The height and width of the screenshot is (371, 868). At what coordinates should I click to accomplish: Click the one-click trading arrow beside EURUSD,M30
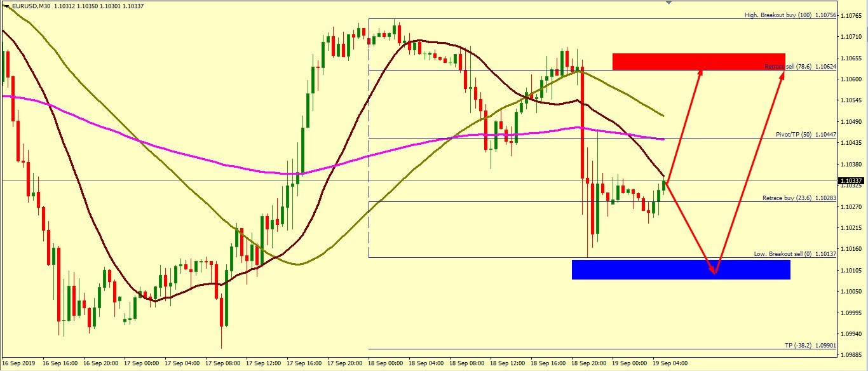[6, 6]
